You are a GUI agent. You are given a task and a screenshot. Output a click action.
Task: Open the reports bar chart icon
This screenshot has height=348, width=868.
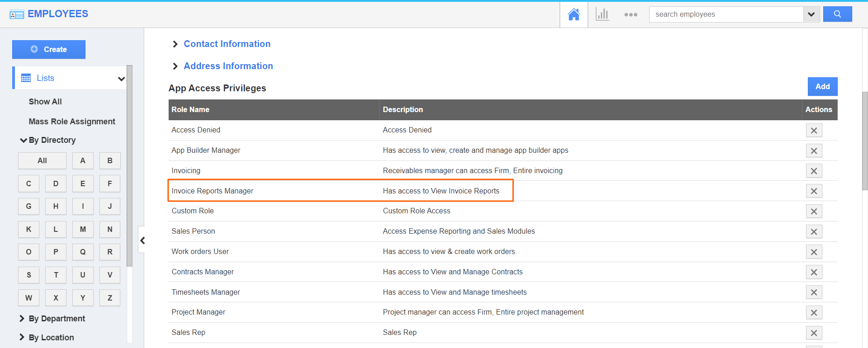(602, 14)
